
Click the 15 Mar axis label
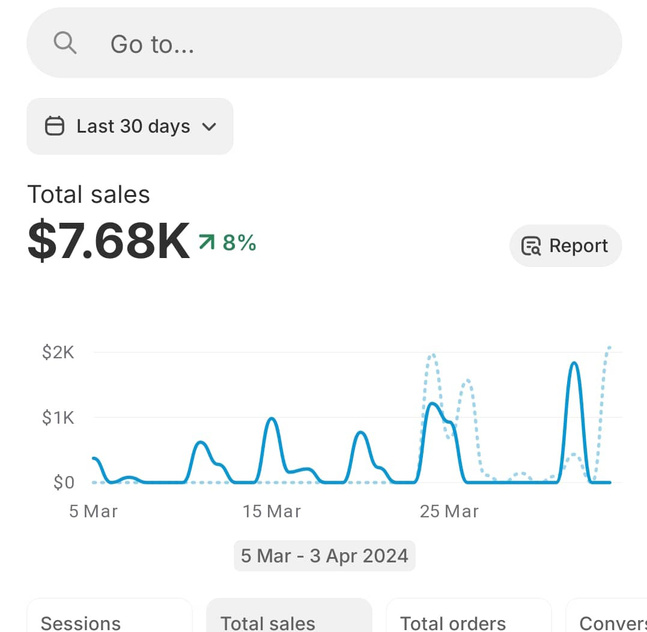272,512
